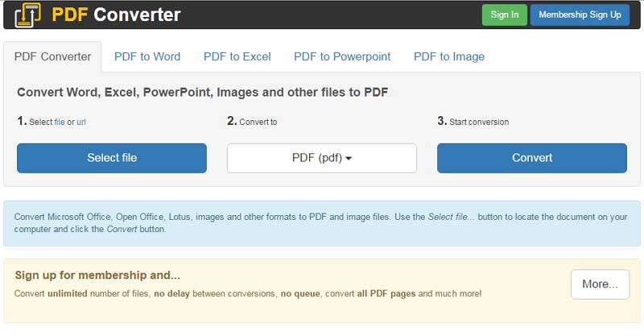Click the PDF Converter site title
The width and height of the screenshot is (644, 336).
click(116, 15)
